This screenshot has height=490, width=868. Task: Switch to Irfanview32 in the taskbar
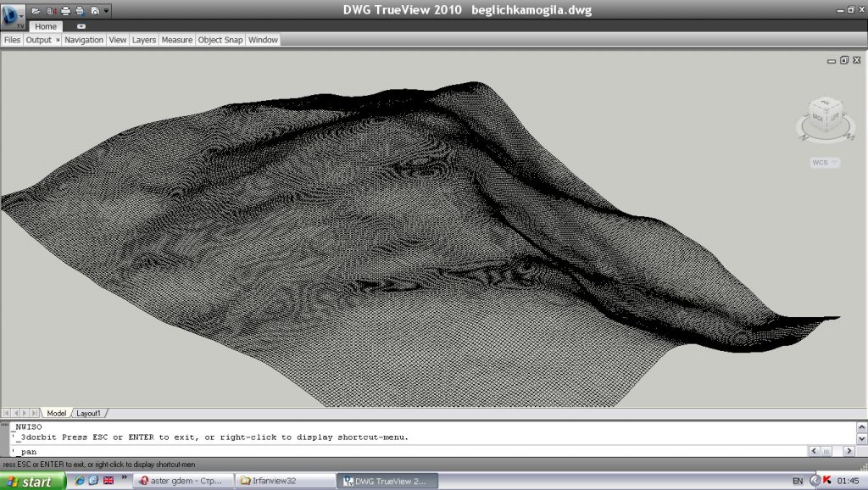[x=284, y=481]
